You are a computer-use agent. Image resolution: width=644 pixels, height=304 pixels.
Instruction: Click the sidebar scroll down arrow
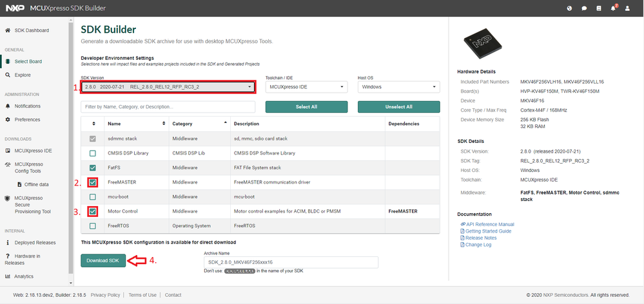70,283
